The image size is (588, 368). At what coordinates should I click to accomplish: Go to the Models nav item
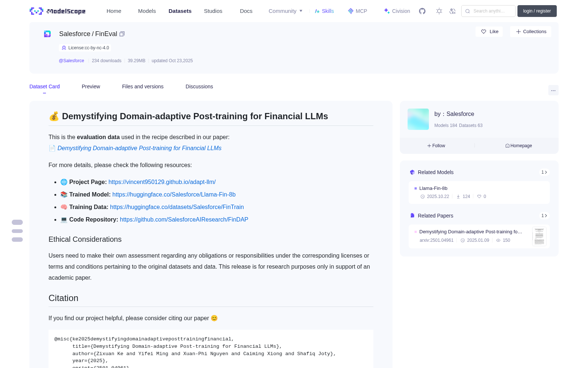(x=147, y=11)
